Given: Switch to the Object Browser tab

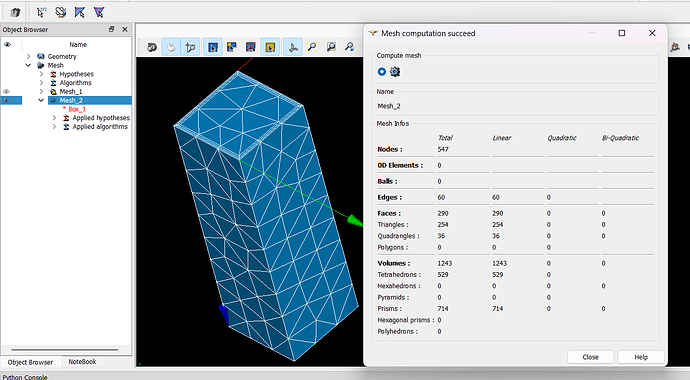Looking at the screenshot, I should (30, 362).
